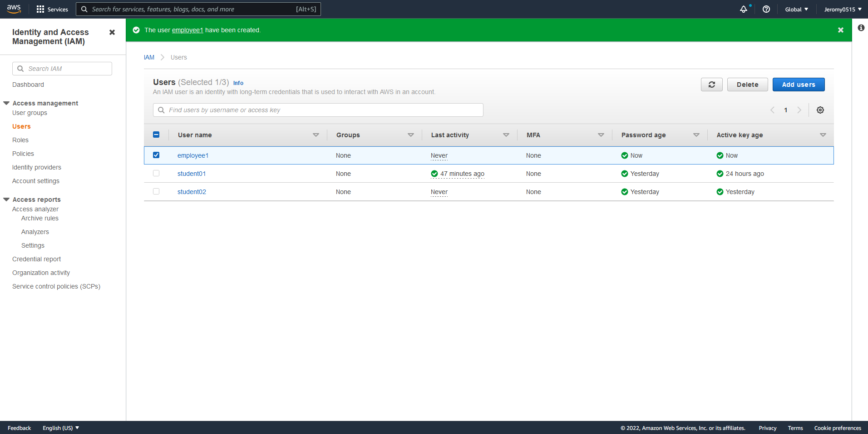Image resolution: width=868 pixels, height=434 pixels.
Task: Open table preferences gear icon
Action: click(x=820, y=110)
